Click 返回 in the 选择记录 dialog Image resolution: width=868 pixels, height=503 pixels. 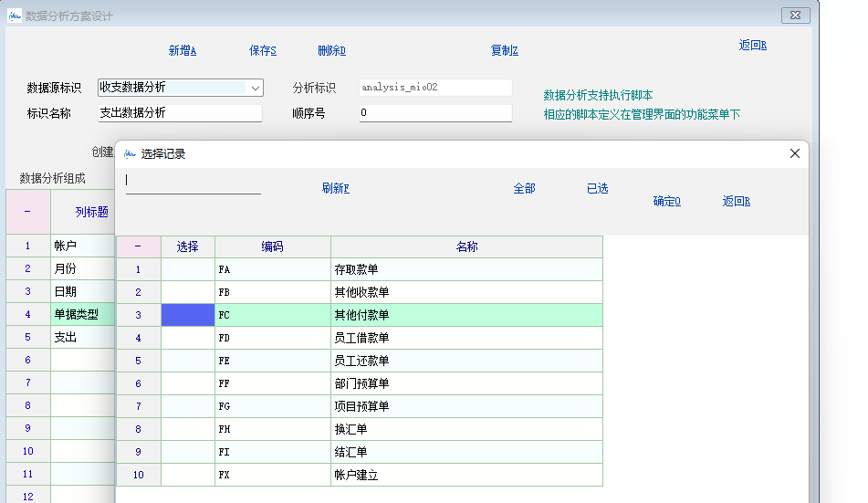coord(736,202)
